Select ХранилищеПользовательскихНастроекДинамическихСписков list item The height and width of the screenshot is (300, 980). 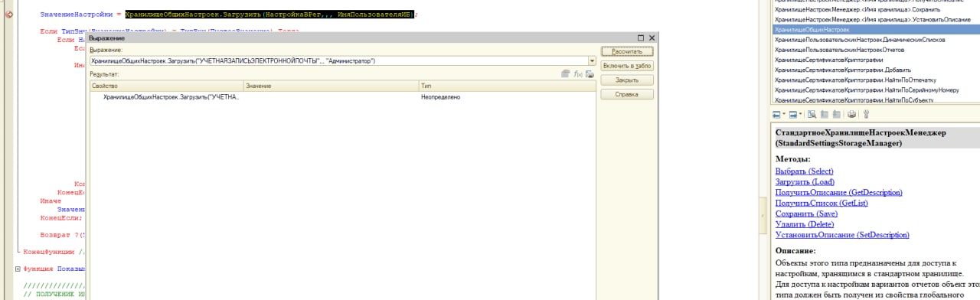pyautogui.click(x=860, y=39)
